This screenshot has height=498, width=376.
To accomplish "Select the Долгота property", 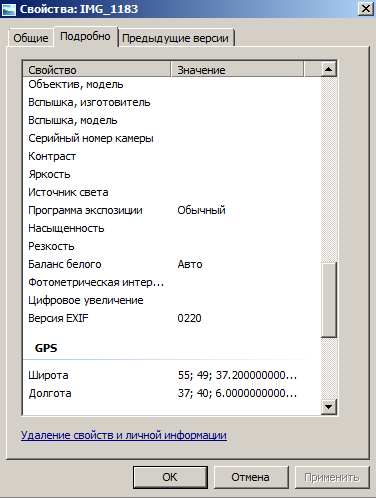I will pyautogui.click(x=50, y=393).
